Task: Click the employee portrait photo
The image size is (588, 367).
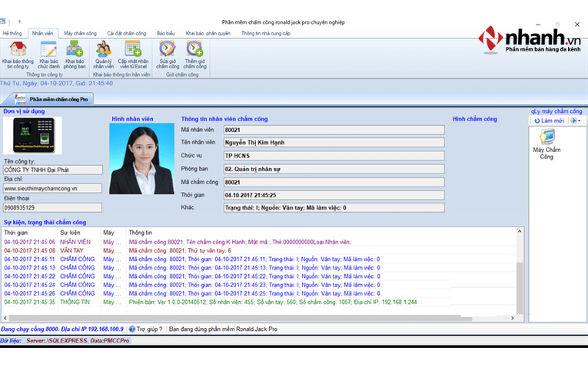Action: 141,158
